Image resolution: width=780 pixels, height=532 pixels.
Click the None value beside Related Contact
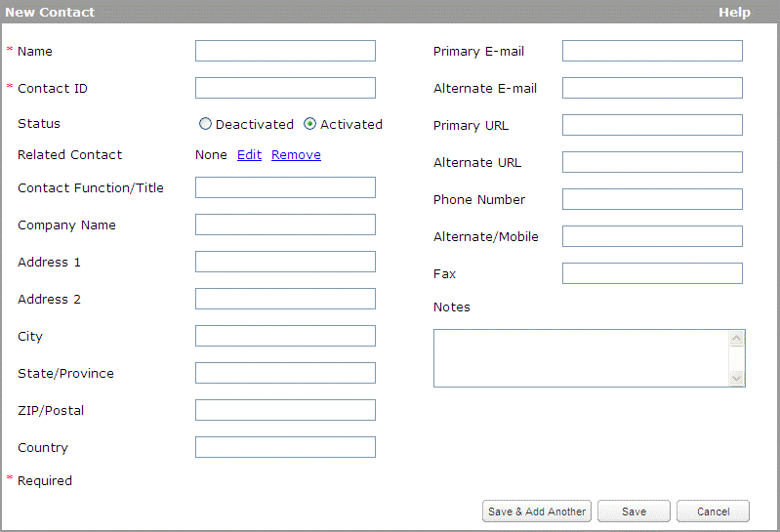[x=211, y=154]
